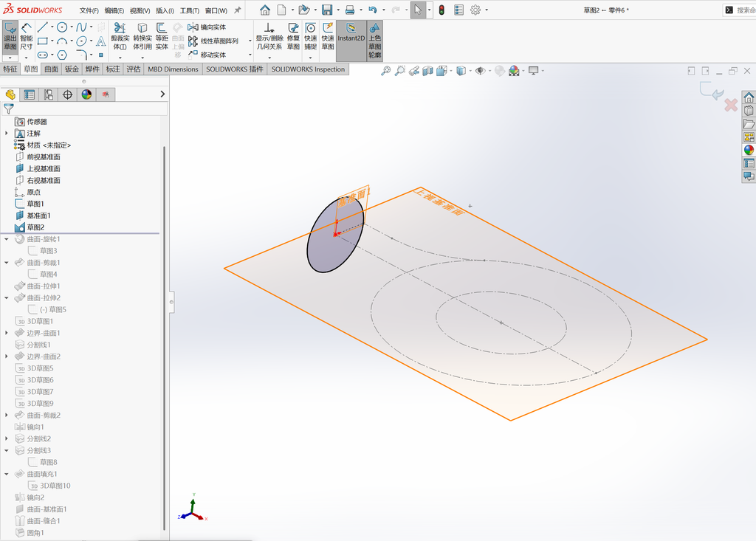Click the Edit Appearance color icon in view toolbar

[x=514, y=71]
